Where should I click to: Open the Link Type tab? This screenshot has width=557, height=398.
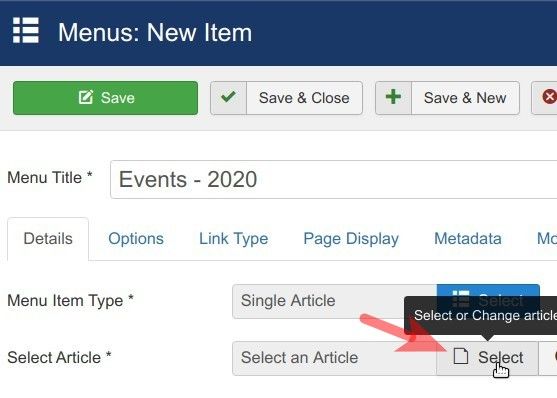pos(233,239)
